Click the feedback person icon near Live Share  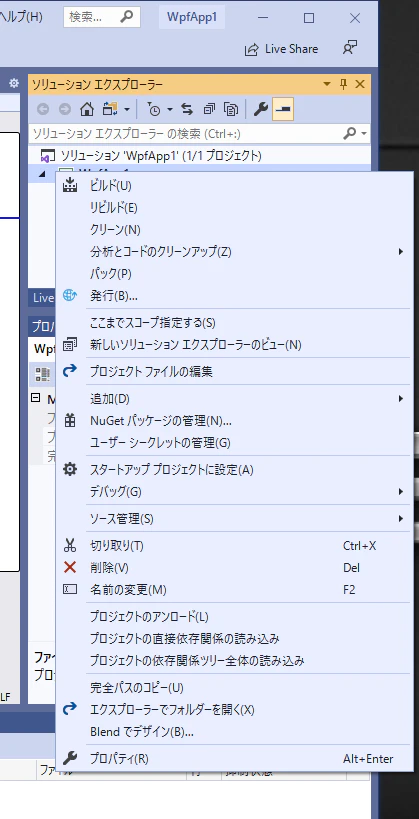pyautogui.click(x=350, y=49)
